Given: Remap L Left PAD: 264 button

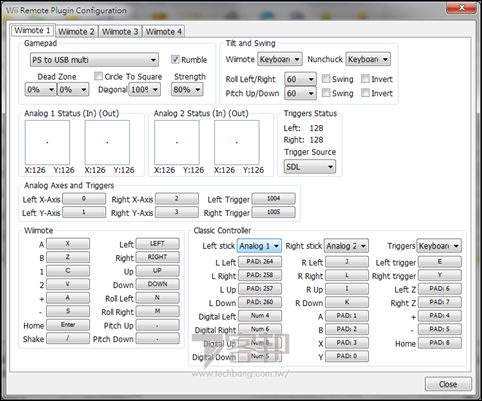Looking at the screenshot, I should point(260,262).
